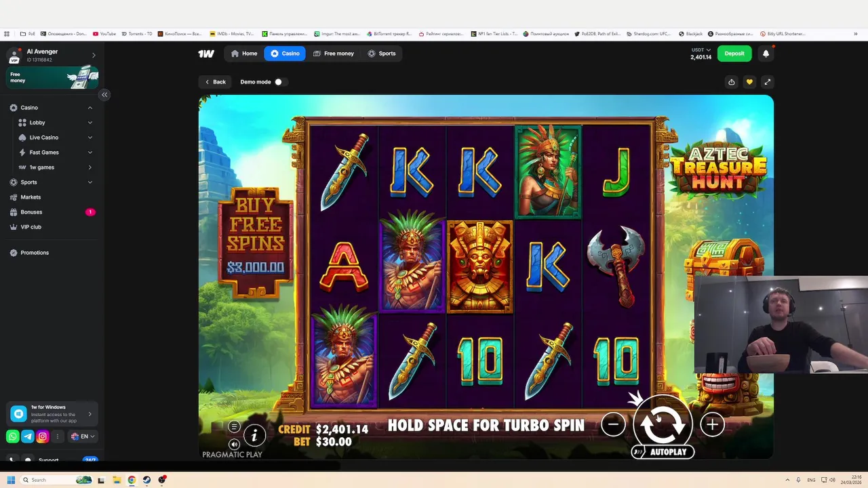This screenshot has height=488, width=868.
Task: Click the Free money banner in sidebar
Action: (52, 78)
